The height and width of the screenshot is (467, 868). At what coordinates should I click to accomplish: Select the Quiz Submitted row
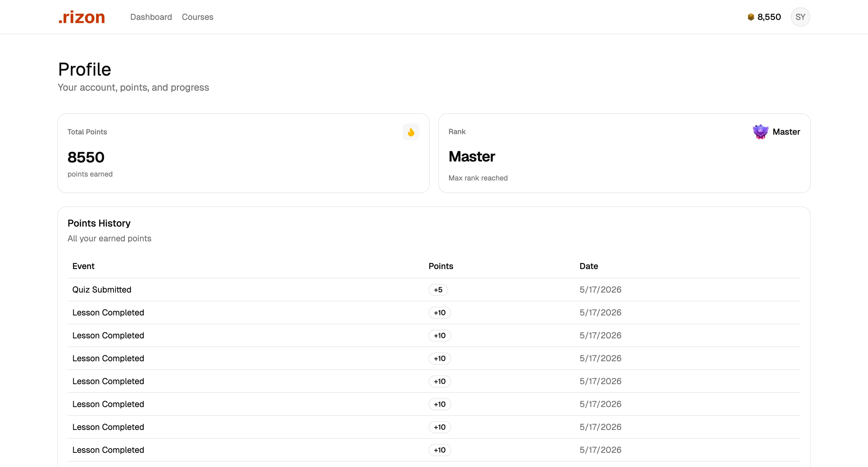point(434,290)
